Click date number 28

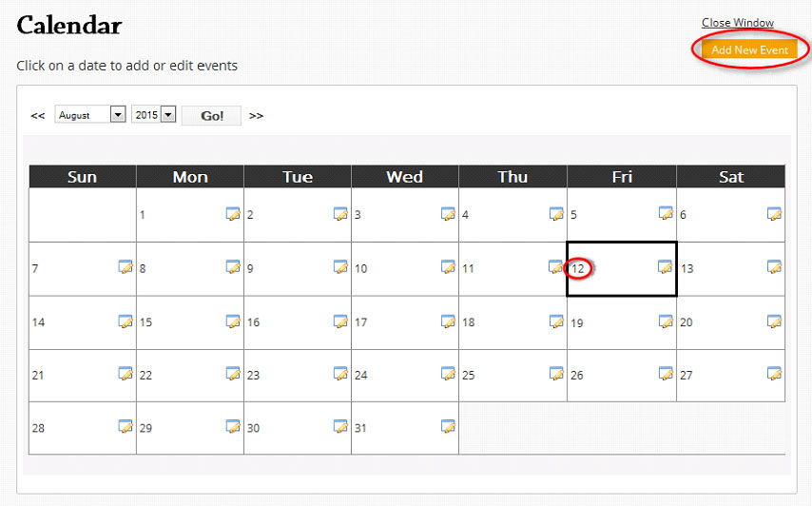click(38, 428)
